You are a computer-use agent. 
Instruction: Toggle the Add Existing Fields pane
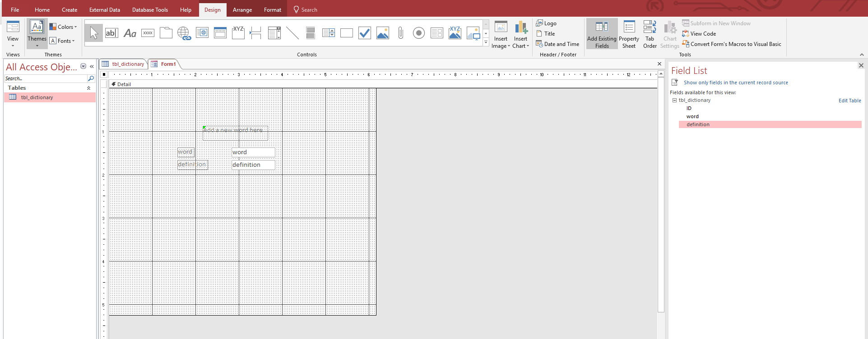(x=602, y=34)
